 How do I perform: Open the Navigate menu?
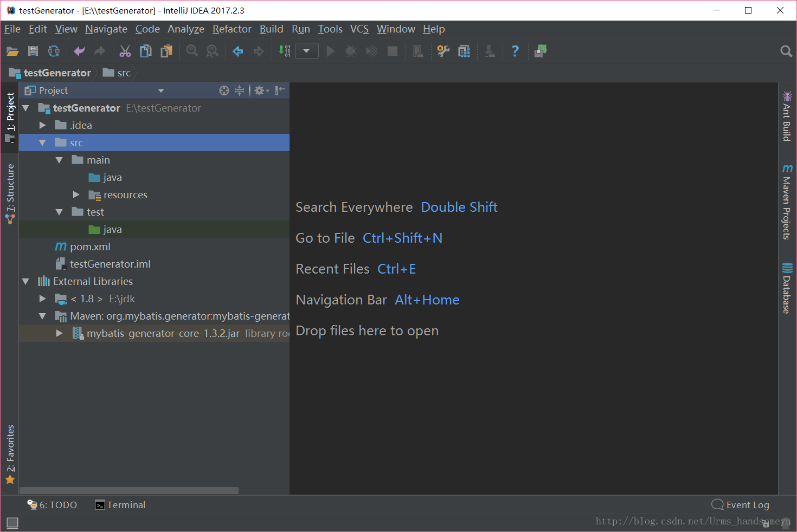[106, 29]
